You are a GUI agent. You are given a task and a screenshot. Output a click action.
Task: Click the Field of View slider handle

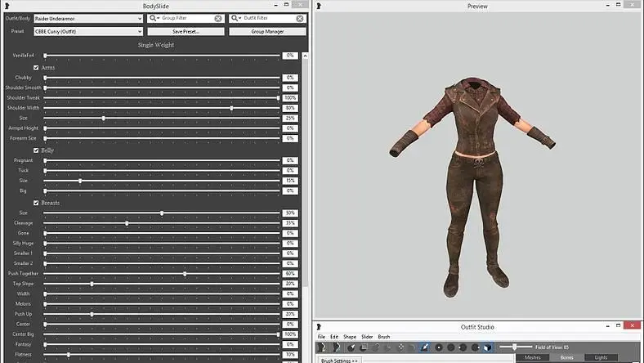(x=514, y=347)
